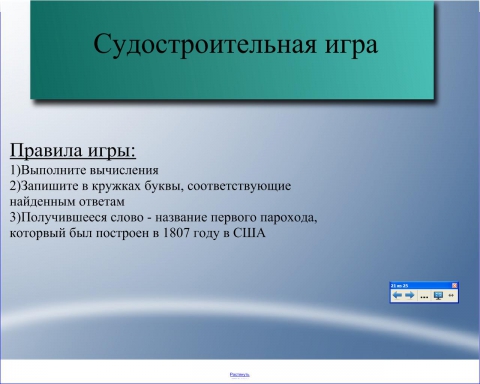Viewport: 480px width, 384px height.
Task: Click the rule line starting 3)Получившееся слово
Action: 163,217
